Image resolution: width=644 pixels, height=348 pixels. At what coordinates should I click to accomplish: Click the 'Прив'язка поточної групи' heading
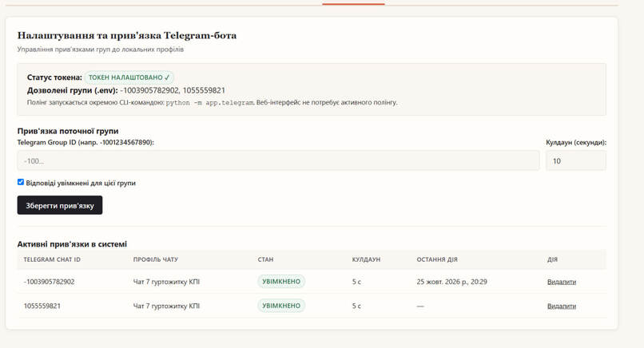point(68,131)
